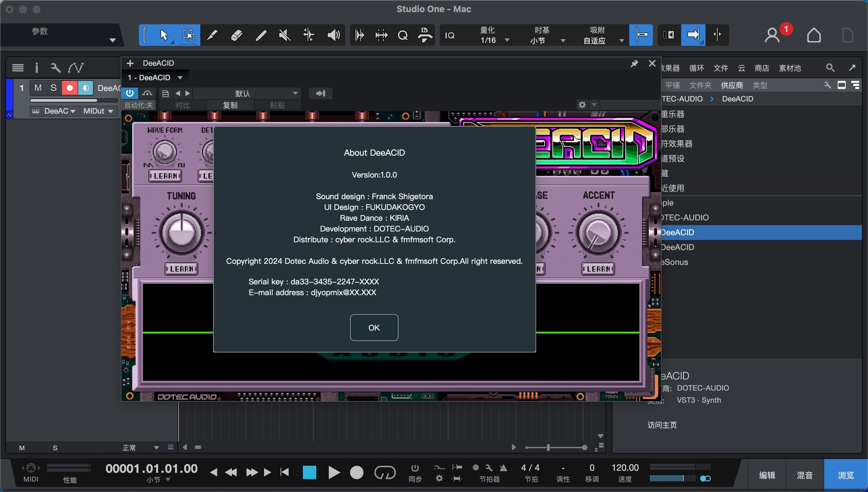
Task: Click LEARN under the TUNING knob
Action: 182,269
